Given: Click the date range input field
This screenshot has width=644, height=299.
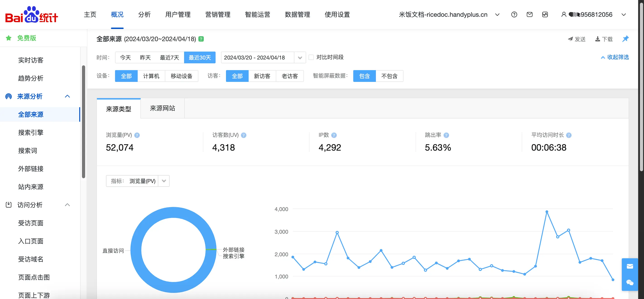Looking at the screenshot, I should tap(257, 57).
